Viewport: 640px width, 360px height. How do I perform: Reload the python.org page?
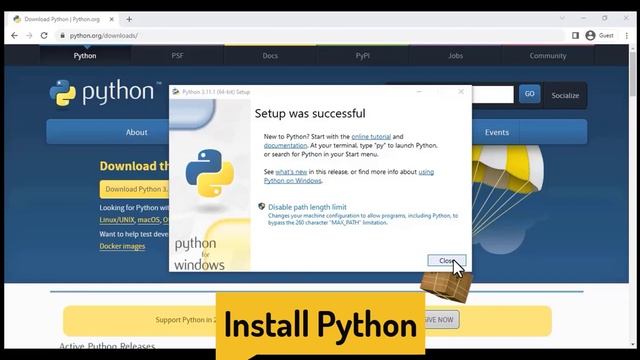tap(44, 36)
